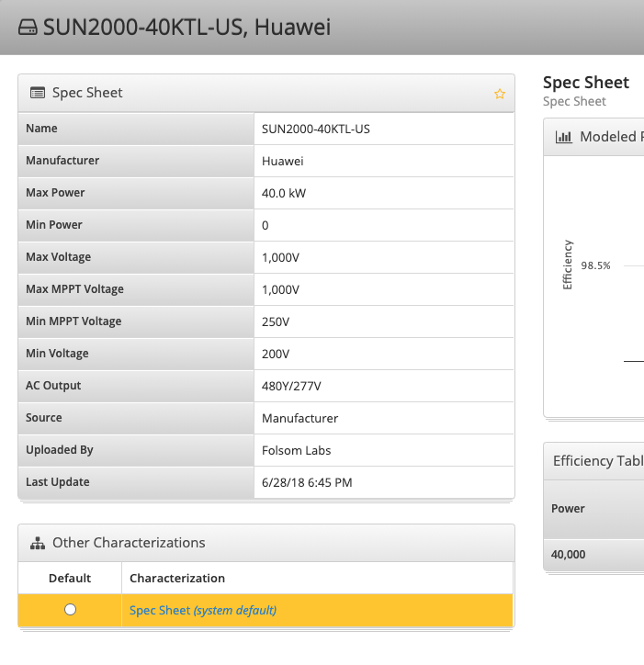This screenshot has height=665, width=644.
Task: Click the Other Characterizations panel title
Action: pos(129,543)
